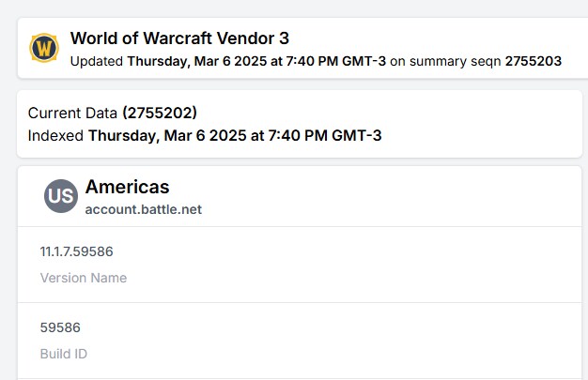Open the Americas region heading
Image resolution: width=588 pixels, height=380 pixels.
(x=127, y=187)
